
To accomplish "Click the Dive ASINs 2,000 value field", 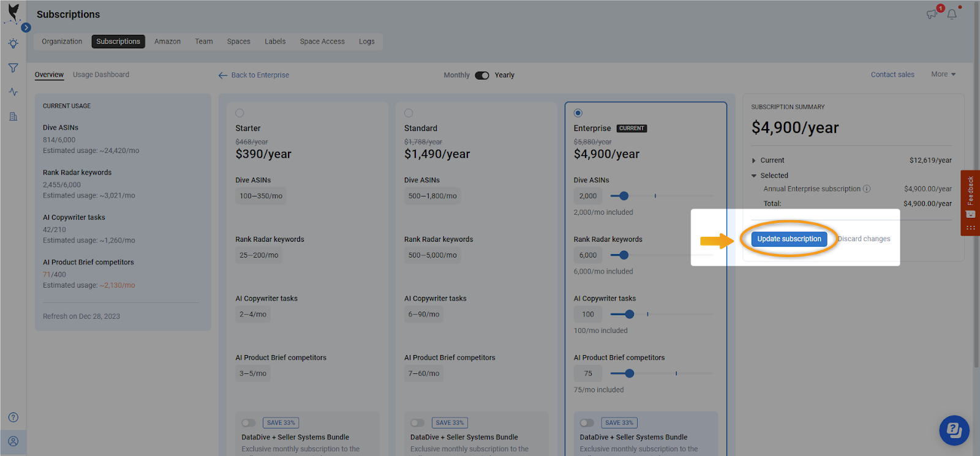I will tap(588, 196).
